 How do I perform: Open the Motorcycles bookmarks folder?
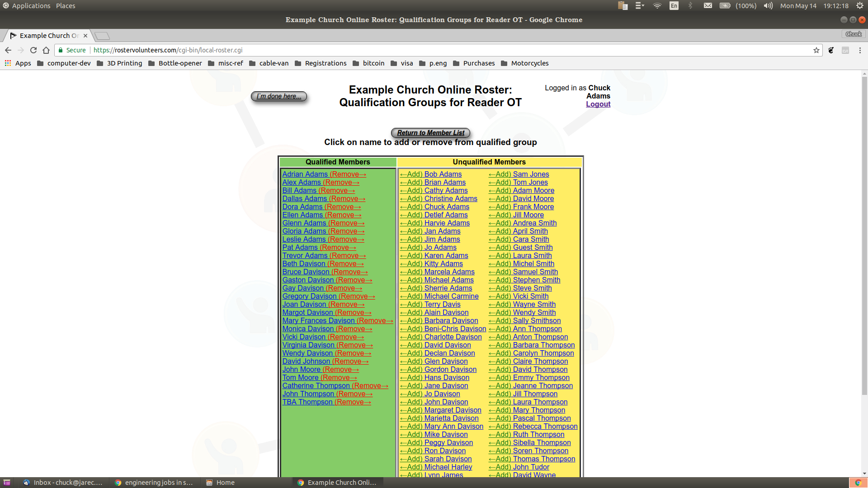529,63
